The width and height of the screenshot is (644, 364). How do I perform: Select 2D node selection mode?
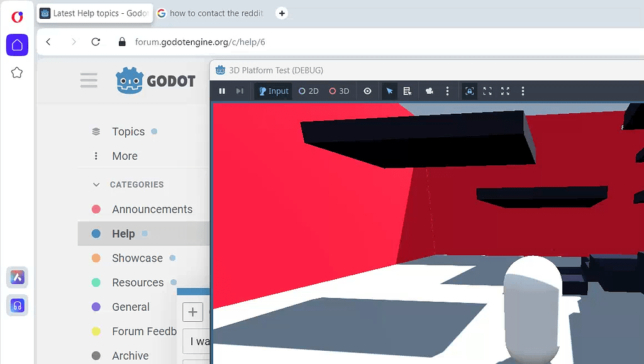click(x=308, y=91)
